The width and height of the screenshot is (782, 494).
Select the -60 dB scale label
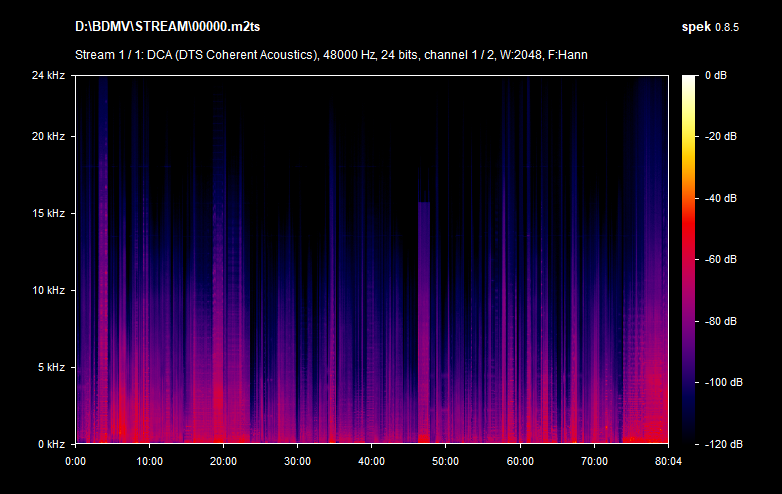(x=721, y=259)
